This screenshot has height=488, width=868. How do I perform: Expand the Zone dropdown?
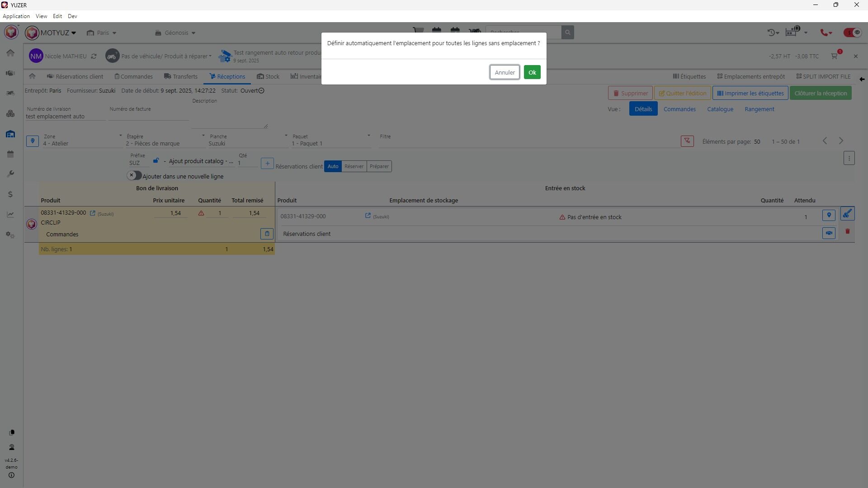[82, 143]
